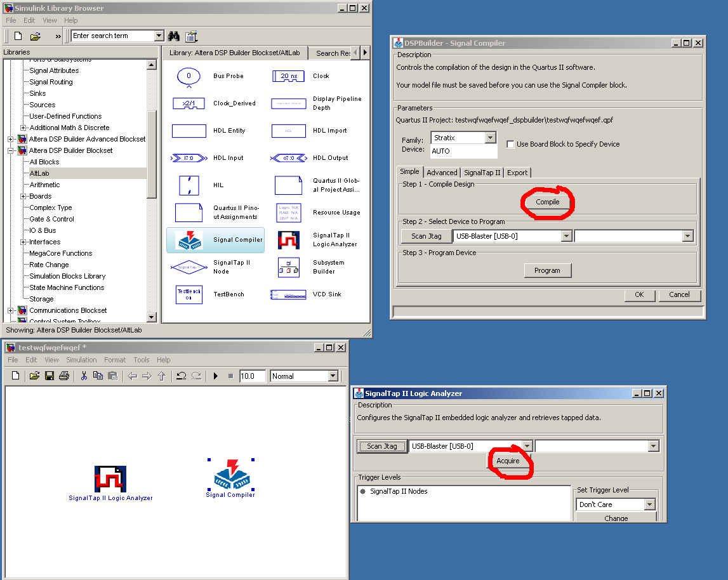The height and width of the screenshot is (580, 728).
Task: Open the simulation mode Normal dropdown
Action: tap(333, 376)
